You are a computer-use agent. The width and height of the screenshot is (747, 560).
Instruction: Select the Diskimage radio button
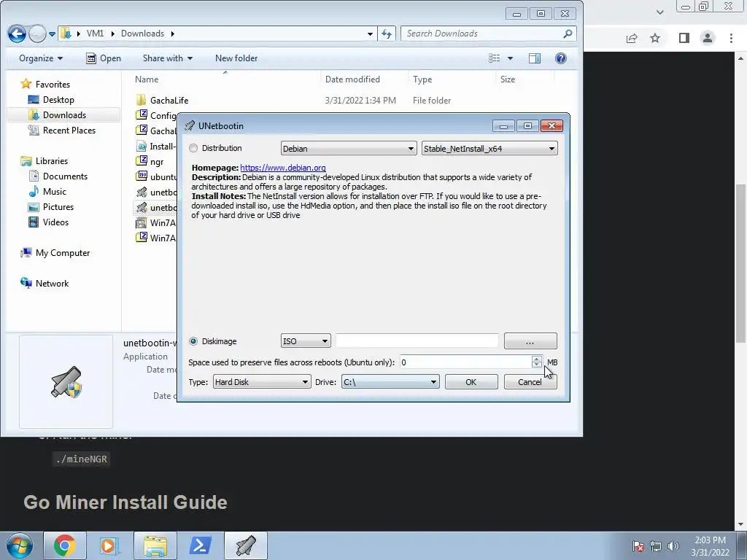[x=193, y=341]
